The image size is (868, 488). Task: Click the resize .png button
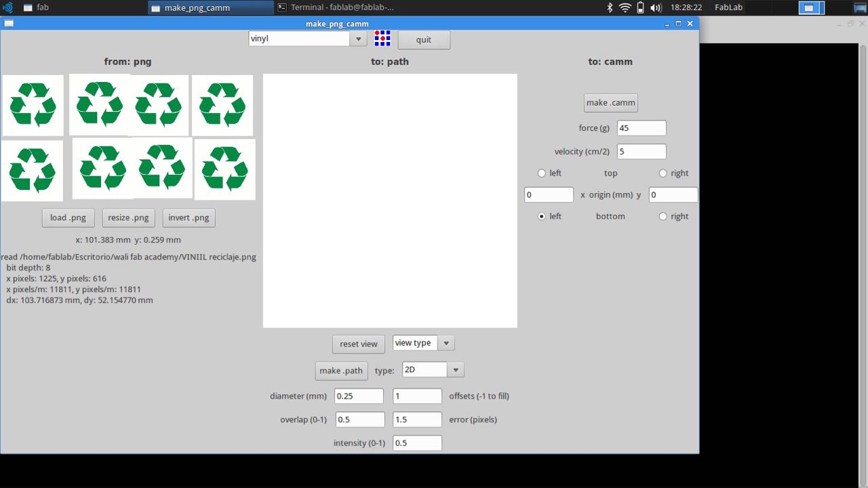129,218
